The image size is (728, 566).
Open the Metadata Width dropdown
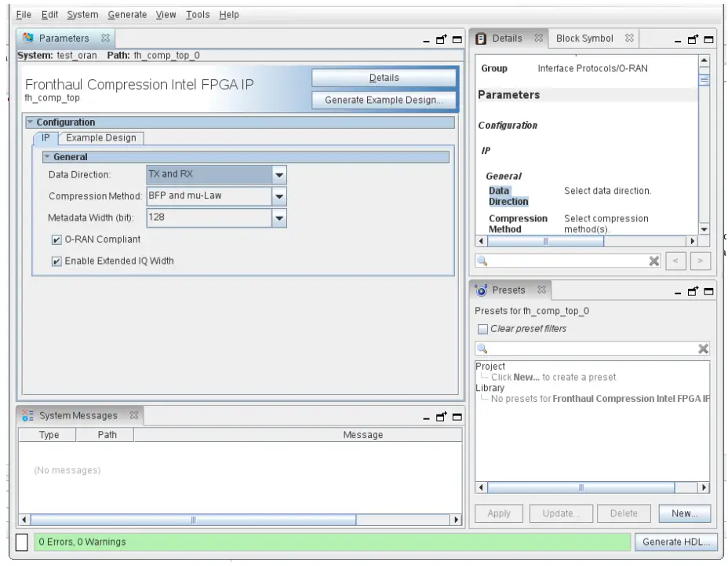(278, 217)
